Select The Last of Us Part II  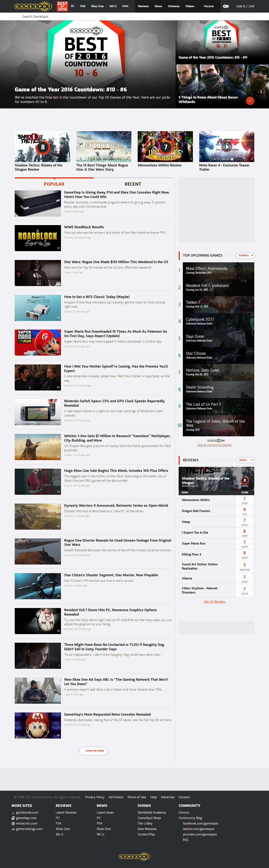click(x=218, y=406)
